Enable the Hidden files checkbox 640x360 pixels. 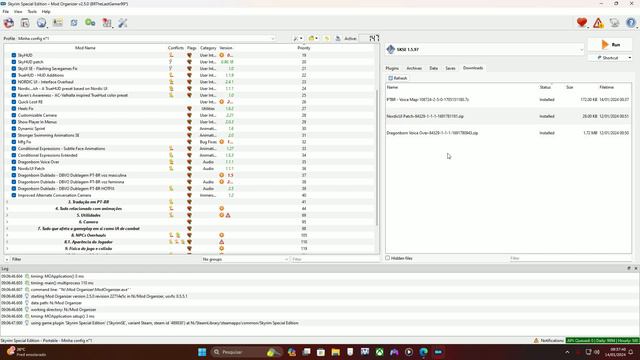pos(388,258)
